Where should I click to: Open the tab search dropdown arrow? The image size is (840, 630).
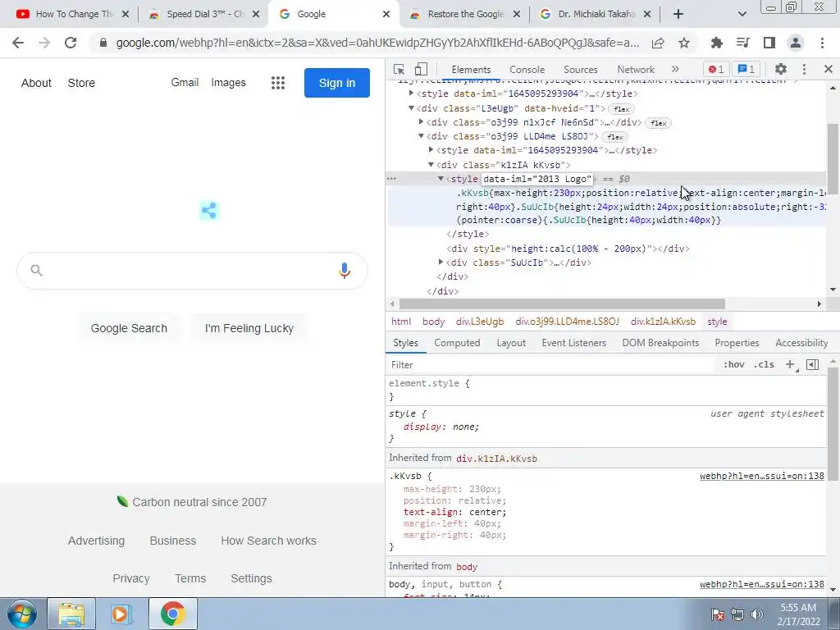(x=742, y=14)
